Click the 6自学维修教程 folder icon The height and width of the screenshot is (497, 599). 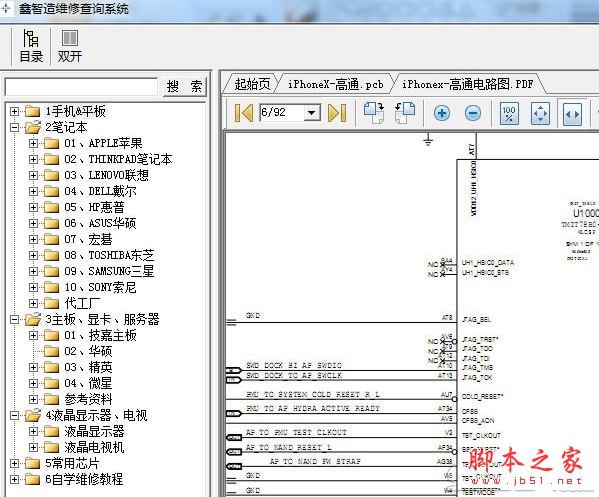pyautogui.click(x=32, y=479)
